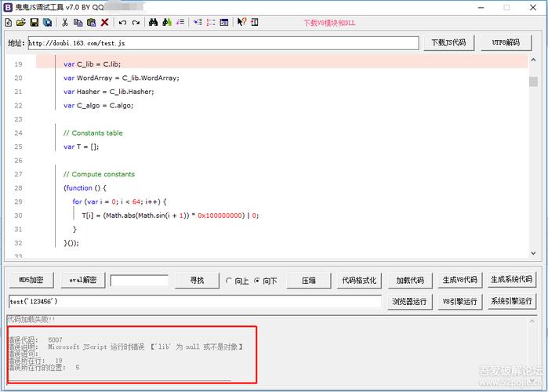Click the V8引擎运行 button
Image resolution: width=548 pixels, height=392 pixels.
(460, 302)
